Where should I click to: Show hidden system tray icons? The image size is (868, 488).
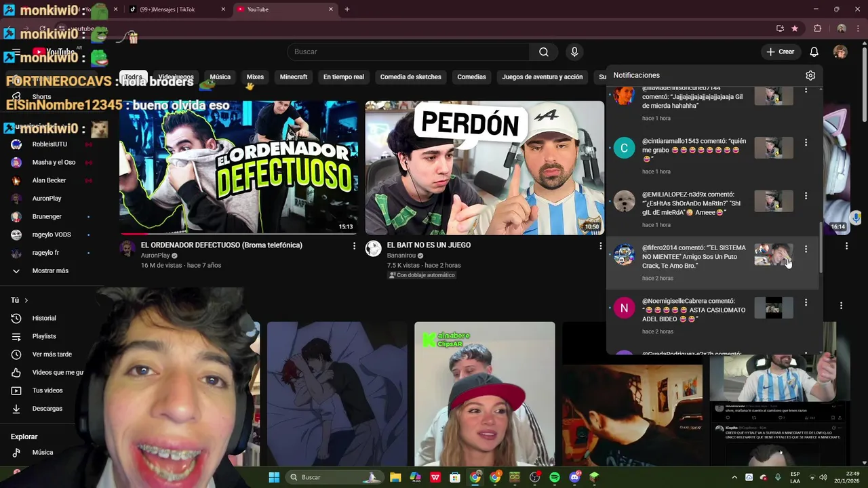pos(734,477)
